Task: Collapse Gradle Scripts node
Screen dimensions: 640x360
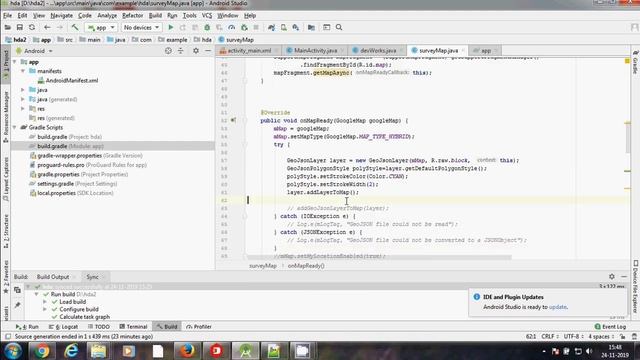Action: (x=15, y=127)
